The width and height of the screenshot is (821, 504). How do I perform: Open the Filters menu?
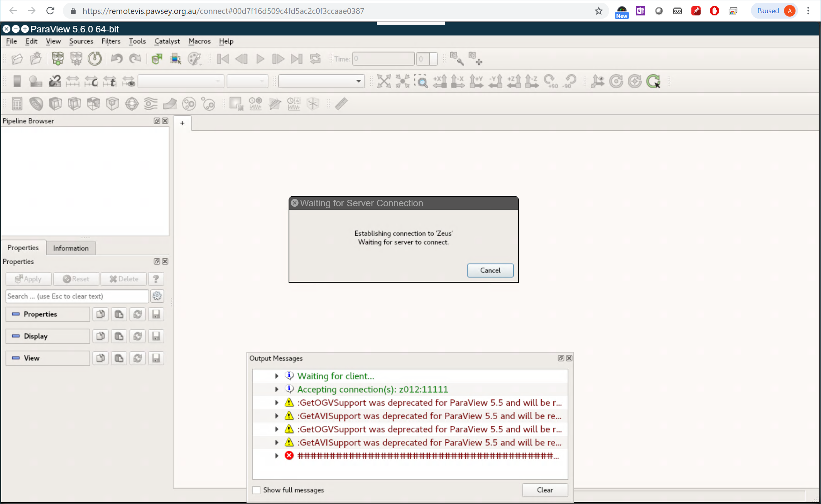(111, 41)
